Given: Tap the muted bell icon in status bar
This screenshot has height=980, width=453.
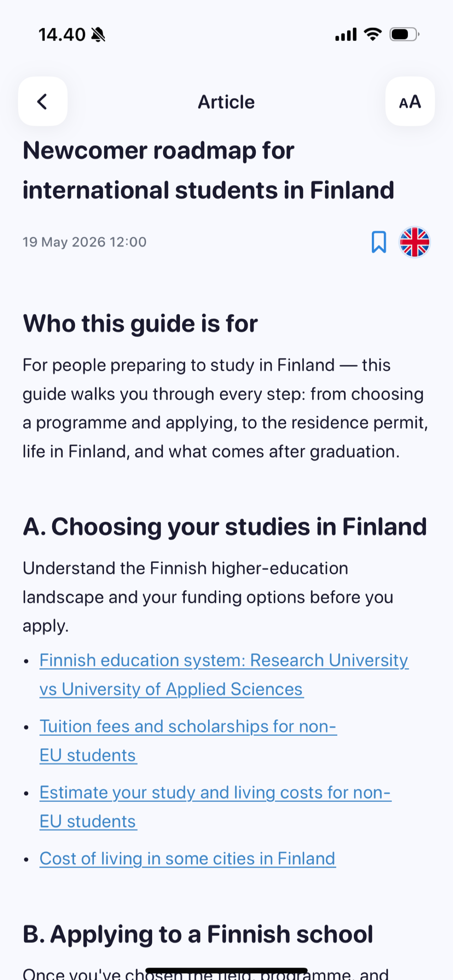Looking at the screenshot, I should (98, 35).
